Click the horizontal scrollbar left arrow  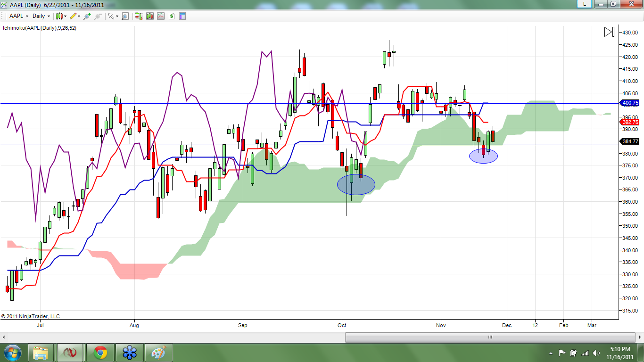point(4,337)
